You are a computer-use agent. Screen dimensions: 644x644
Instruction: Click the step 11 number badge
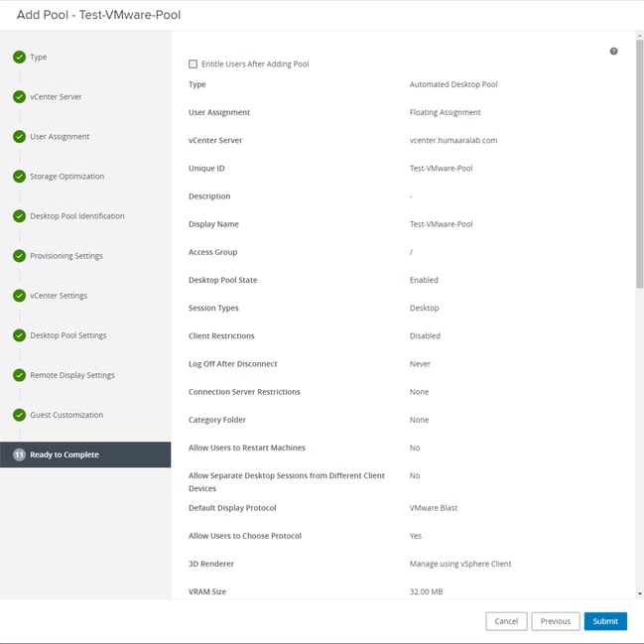(x=19, y=454)
